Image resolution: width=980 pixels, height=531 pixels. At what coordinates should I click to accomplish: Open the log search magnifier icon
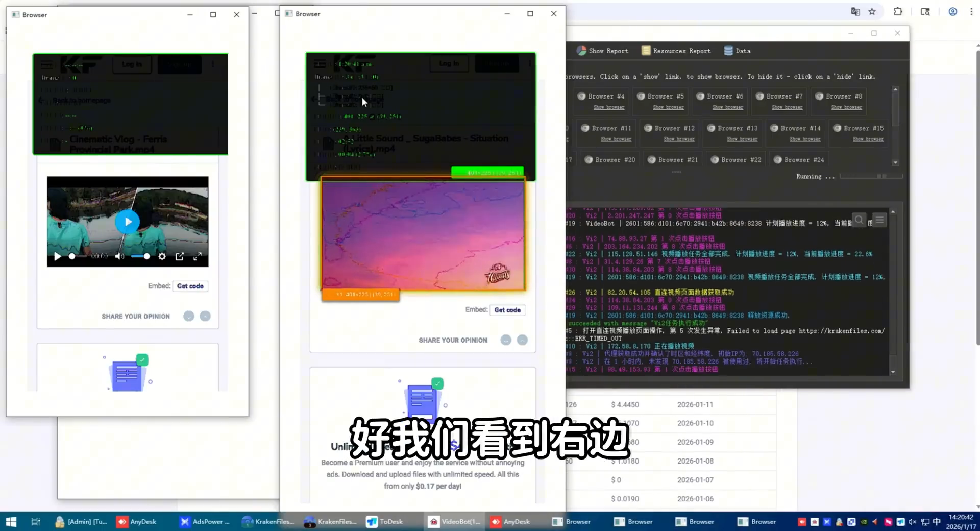(x=860, y=220)
